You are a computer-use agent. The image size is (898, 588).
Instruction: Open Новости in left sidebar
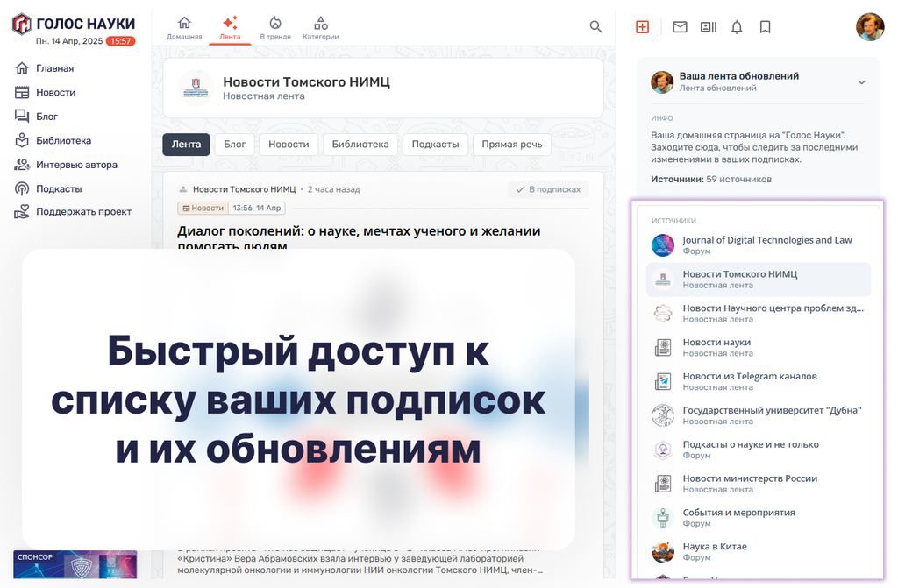point(55,92)
